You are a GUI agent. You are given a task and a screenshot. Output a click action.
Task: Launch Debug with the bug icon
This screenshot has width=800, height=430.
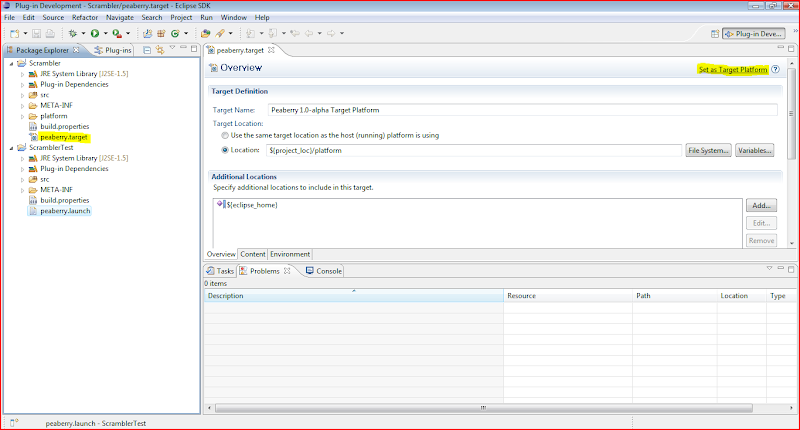[73, 34]
